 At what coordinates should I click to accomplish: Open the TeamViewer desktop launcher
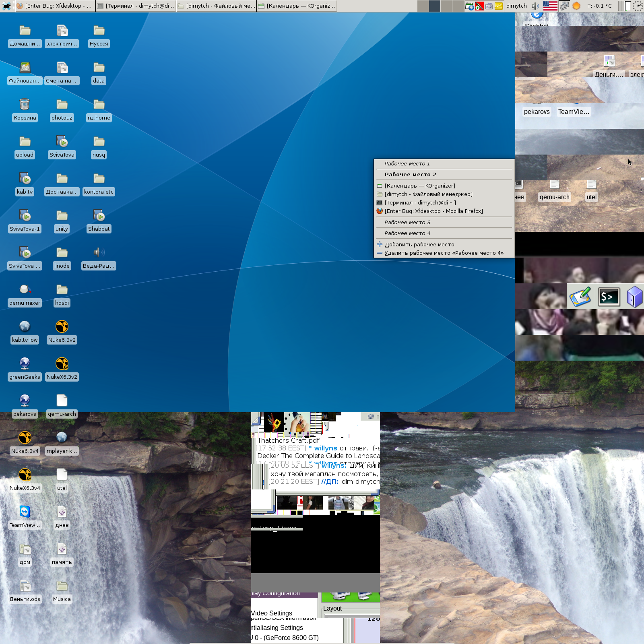point(25,512)
